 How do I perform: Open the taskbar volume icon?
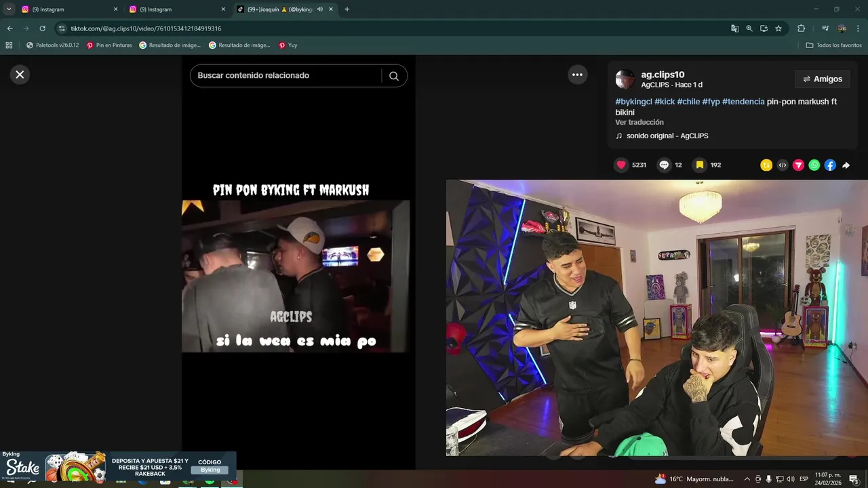pos(791,479)
